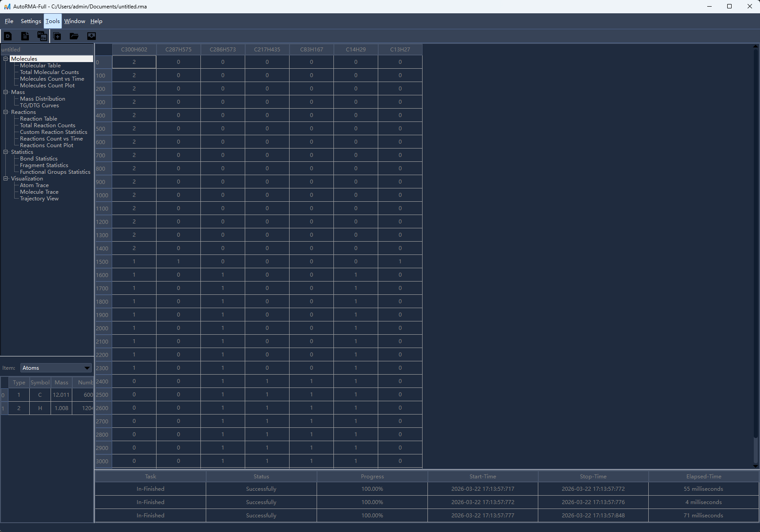Viewport: 760px width, 532px height.
Task: Click the Na/Ca elements toolbar icon
Action: (42, 36)
